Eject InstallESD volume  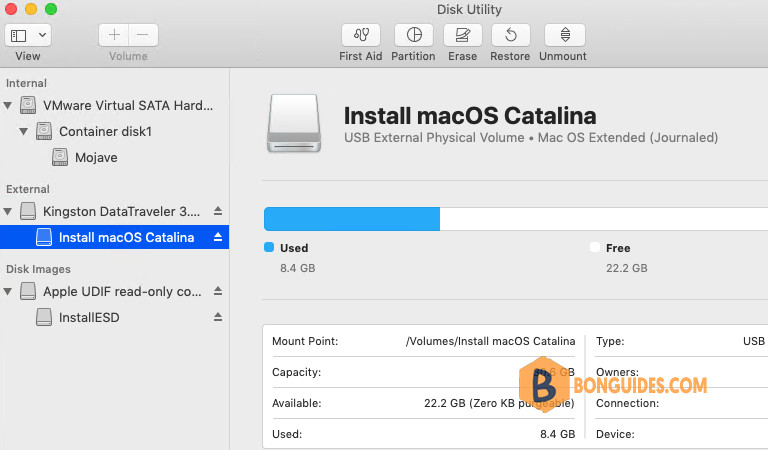pos(218,317)
